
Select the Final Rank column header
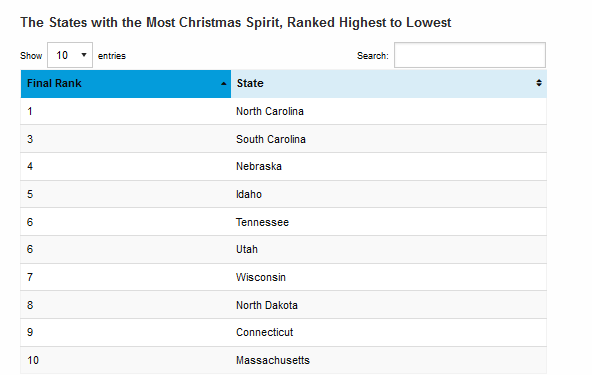pyautogui.click(x=126, y=83)
